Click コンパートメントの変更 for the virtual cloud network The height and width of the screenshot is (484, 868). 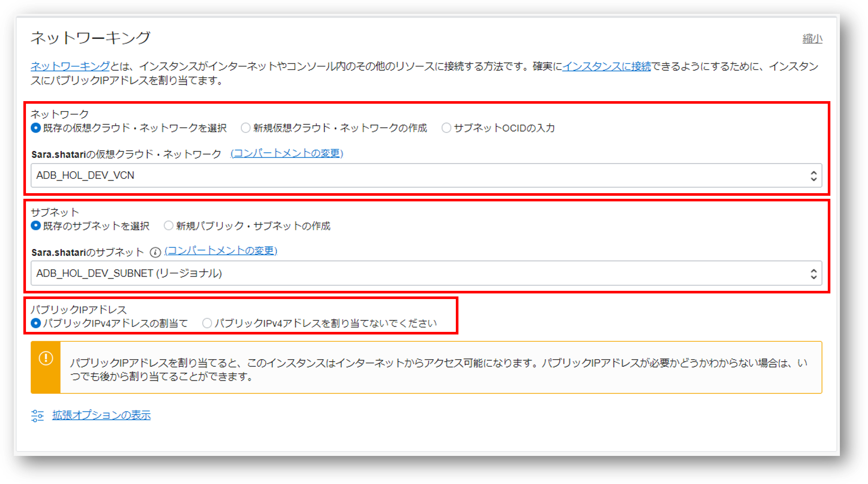tap(287, 153)
